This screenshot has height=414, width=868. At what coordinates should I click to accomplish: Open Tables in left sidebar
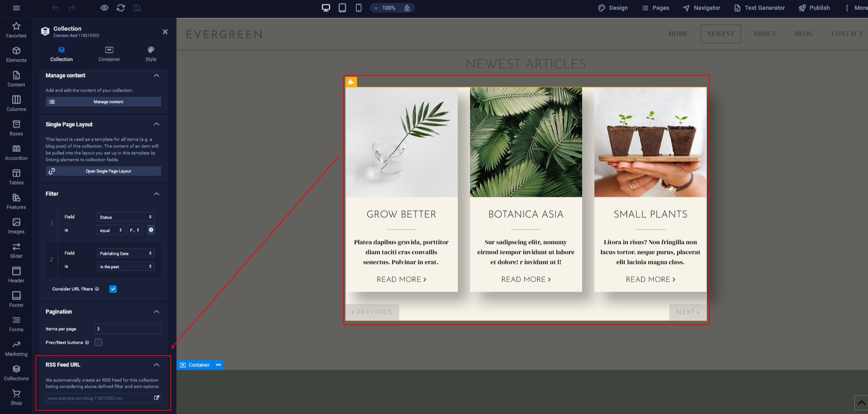click(16, 177)
